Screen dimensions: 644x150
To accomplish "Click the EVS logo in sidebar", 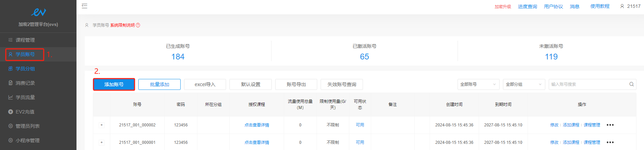I will click(x=38, y=12).
